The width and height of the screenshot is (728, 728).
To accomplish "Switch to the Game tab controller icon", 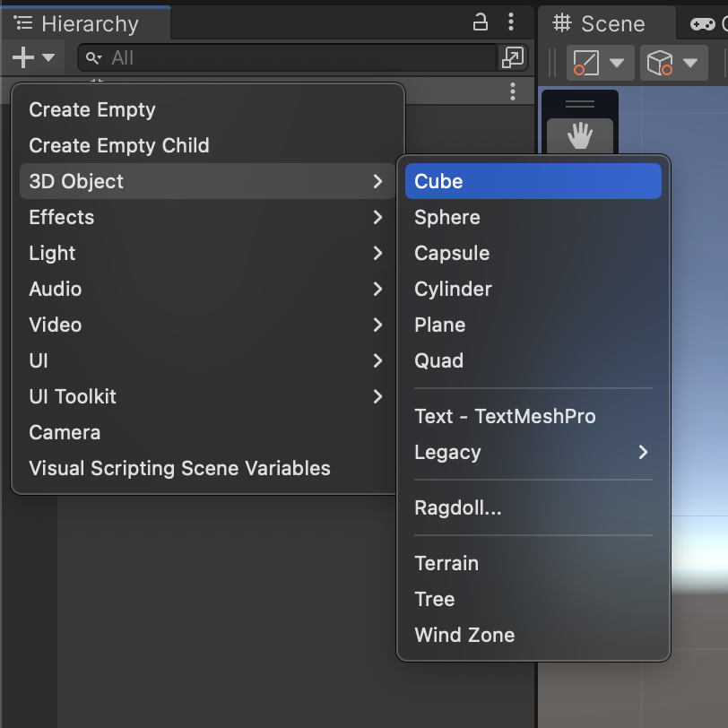I will [x=703, y=23].
